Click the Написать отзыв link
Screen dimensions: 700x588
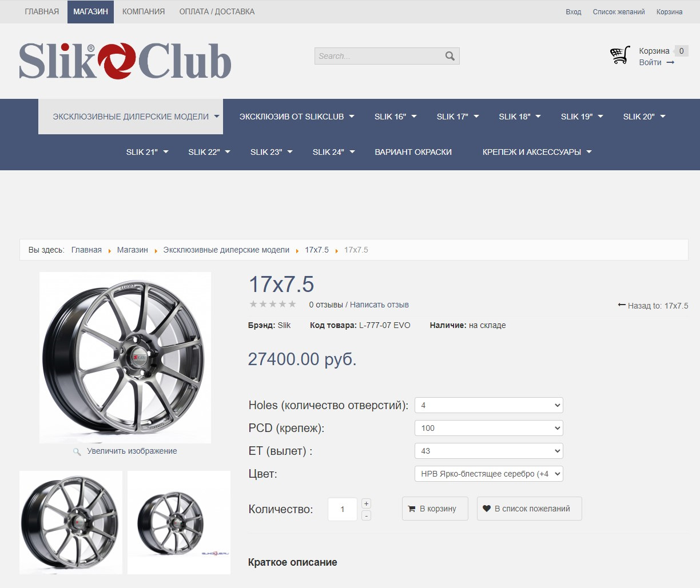tap(379, 305)
